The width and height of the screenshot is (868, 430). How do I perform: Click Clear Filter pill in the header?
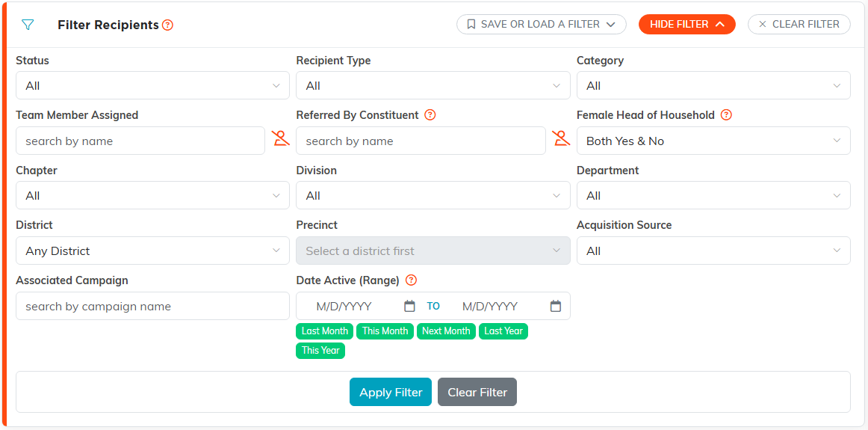[x=799, y=25]
